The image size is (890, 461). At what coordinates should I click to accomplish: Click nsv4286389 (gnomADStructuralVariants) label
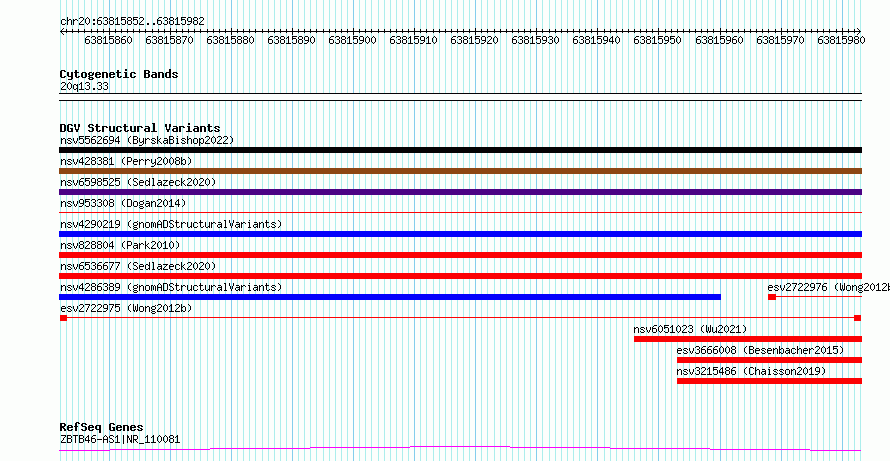(x=171, y=287)
